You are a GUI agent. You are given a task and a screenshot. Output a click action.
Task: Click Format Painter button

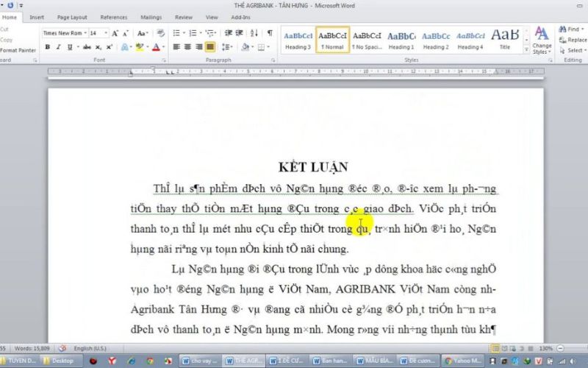tap(18, 50)
